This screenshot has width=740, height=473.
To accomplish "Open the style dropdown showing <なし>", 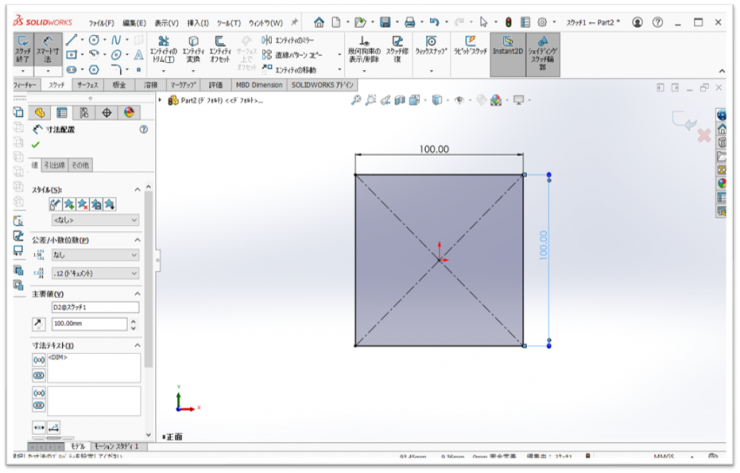I will pos(95,220).
